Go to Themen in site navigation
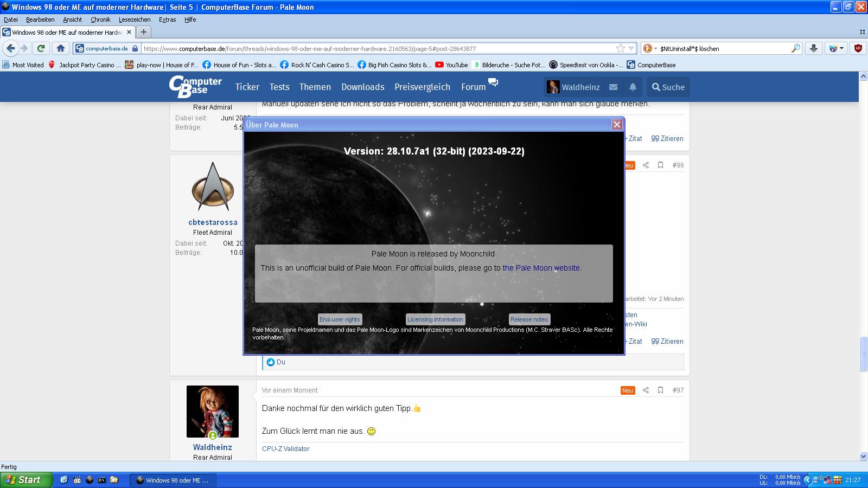 [x=315, y=87]
